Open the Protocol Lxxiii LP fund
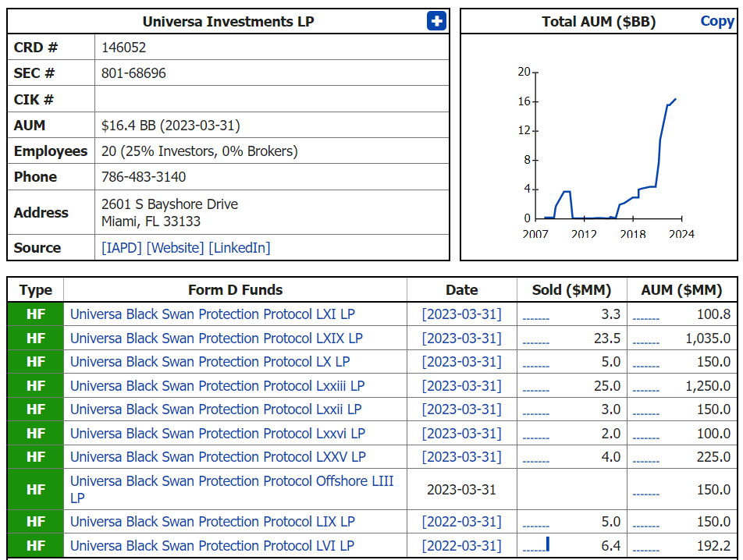The width and height of the screenshot is (743, 560). point(217,386)
